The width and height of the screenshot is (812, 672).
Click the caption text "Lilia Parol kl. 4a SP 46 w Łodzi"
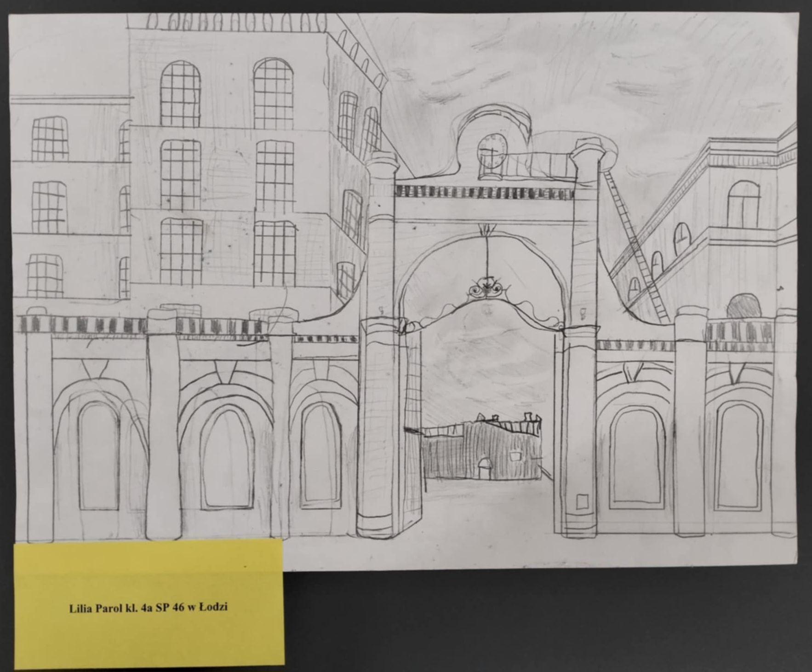[148, 608]
